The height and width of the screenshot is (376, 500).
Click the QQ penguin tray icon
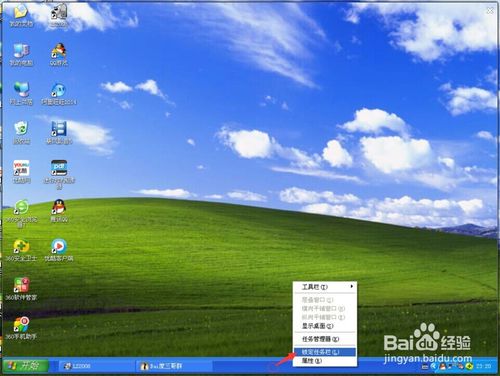tap(443, 367)
